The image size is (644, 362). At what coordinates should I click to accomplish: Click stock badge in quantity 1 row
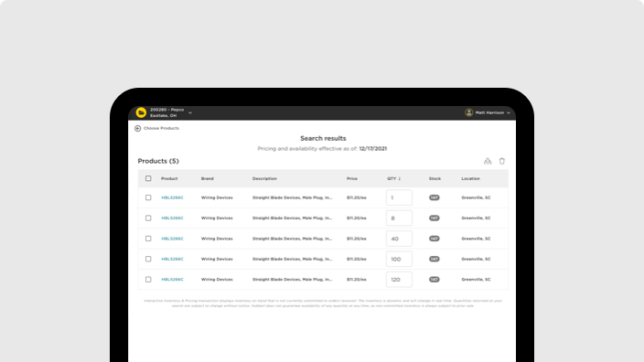(x=435, y=197)
